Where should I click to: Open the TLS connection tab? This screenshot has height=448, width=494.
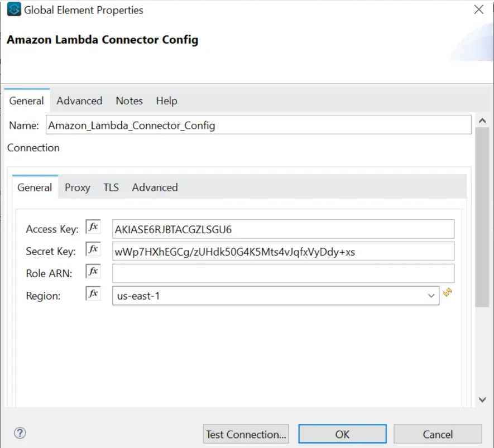(x=111, y=187)
